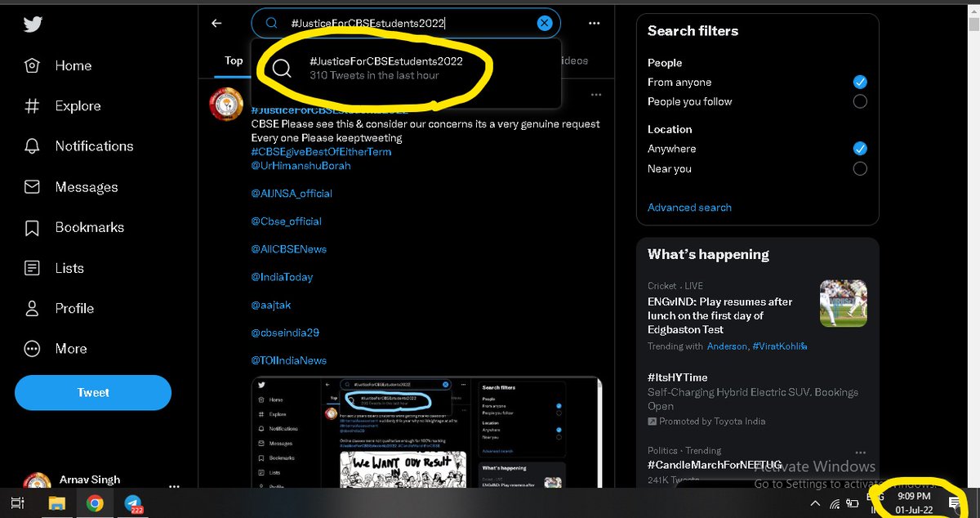The width and height of the screenshot is (980, 518).
Task: Open the @IndiaToday mention
Action: [282, 277]
